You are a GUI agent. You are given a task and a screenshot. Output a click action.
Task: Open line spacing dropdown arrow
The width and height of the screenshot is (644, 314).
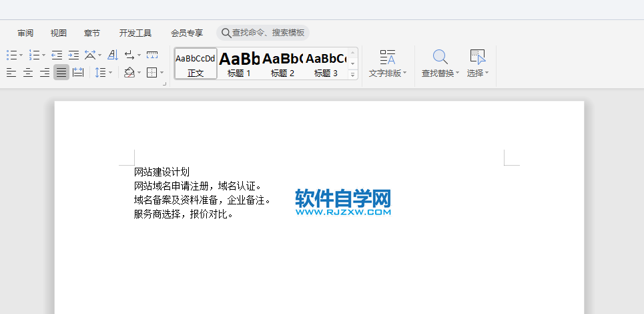point(111,73)
